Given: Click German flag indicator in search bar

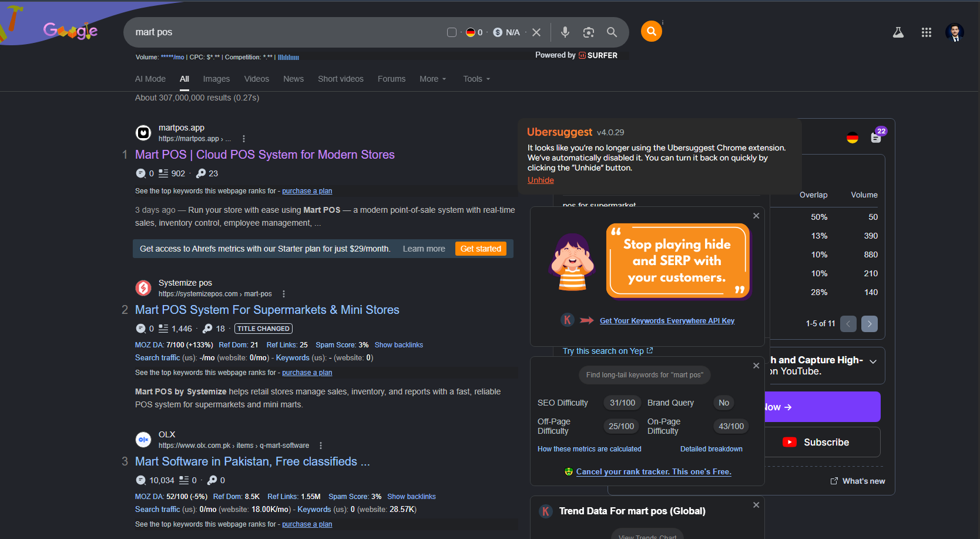Looking at the screenshot, I should click(471, 32).
